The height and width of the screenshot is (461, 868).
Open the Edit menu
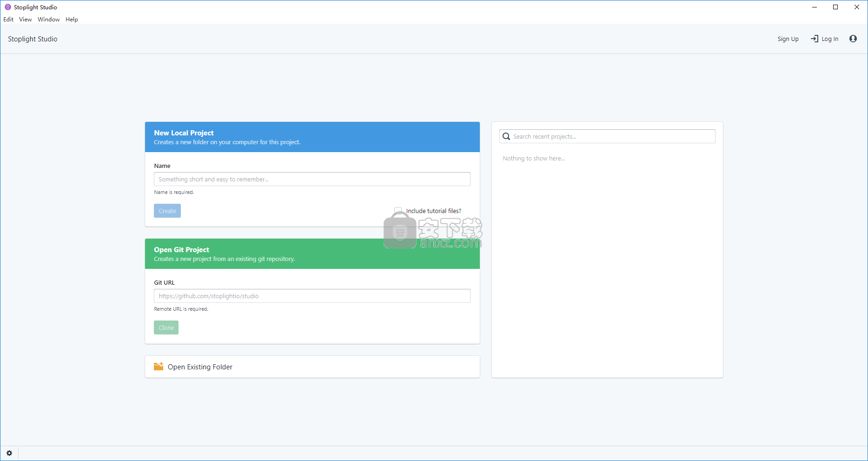click(x=8, y=19)
